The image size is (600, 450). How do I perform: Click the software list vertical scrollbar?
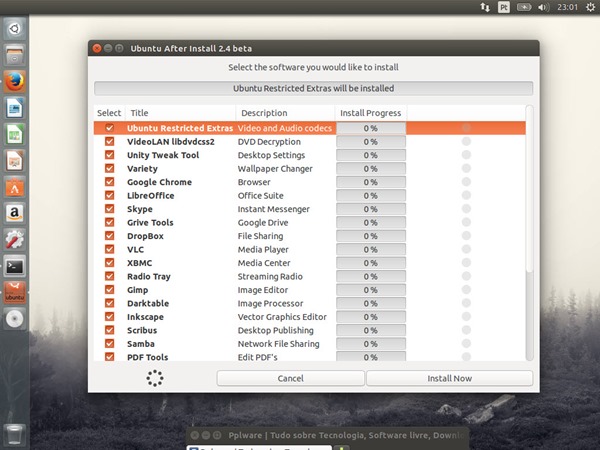click(530, 233)
